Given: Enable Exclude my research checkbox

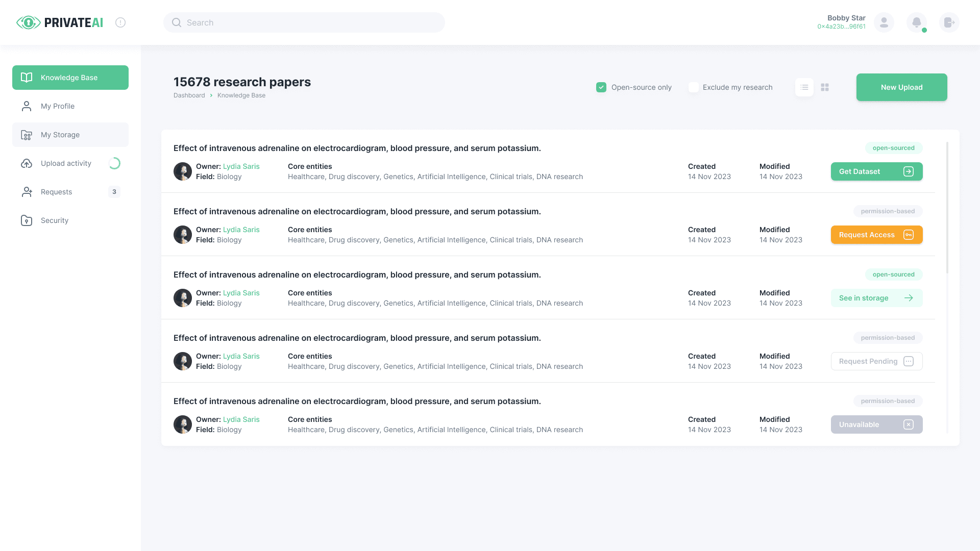Looking at the screenshot, I should (693, 87).
